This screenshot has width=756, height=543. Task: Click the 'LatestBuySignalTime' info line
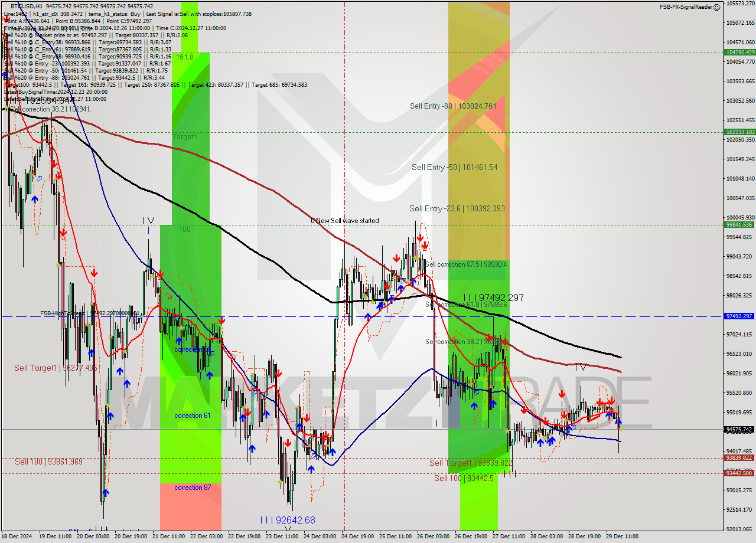(x=56, y=92)
